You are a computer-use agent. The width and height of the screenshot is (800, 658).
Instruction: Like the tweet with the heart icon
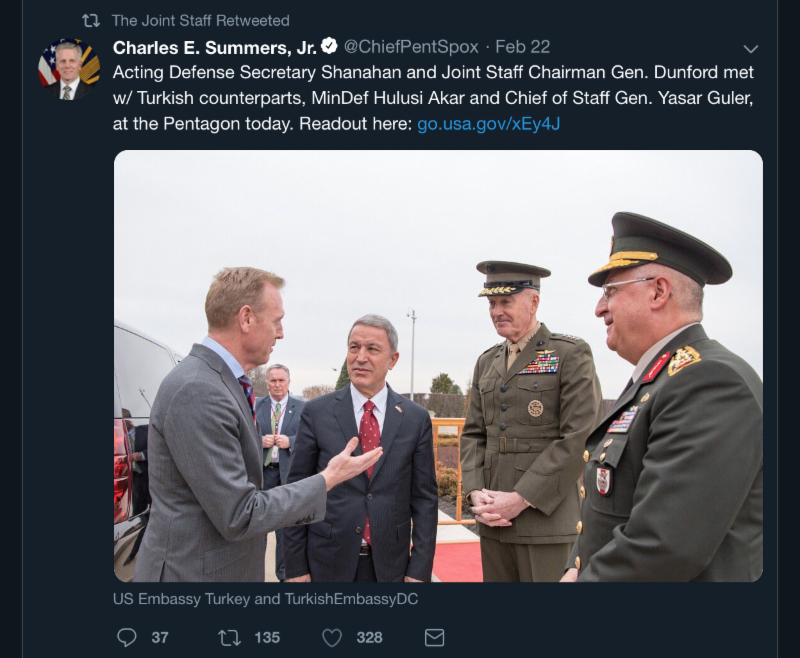tap(332, 637)
